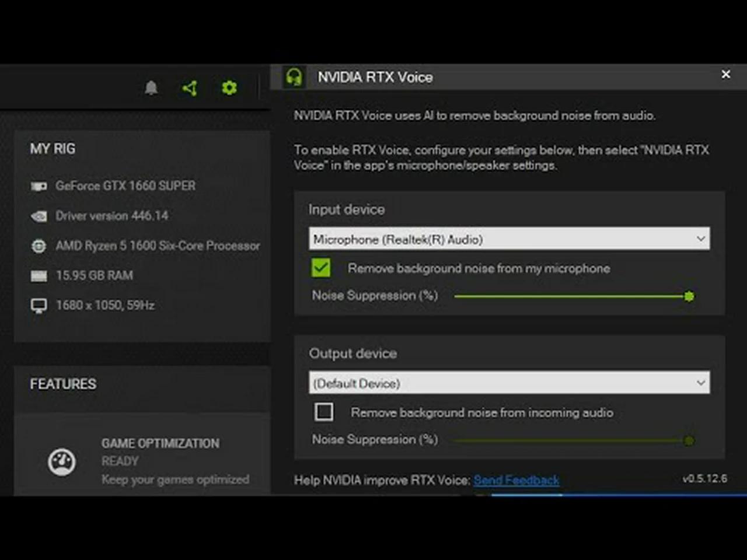Select the GAME OPTIMIZATION feature entry
The height and width of the screenshot is (560, 747).
click(160, 443)
